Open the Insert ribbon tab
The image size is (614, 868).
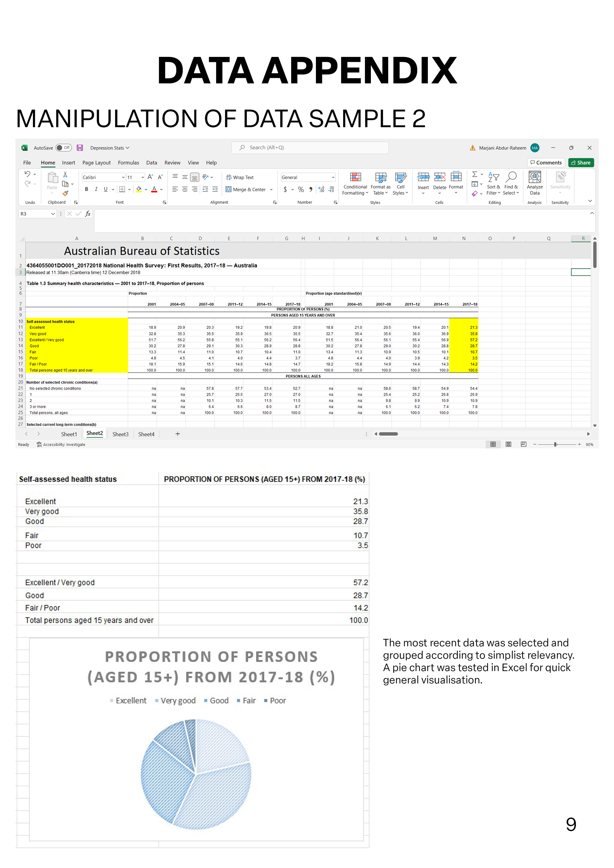tap(68, 163)
